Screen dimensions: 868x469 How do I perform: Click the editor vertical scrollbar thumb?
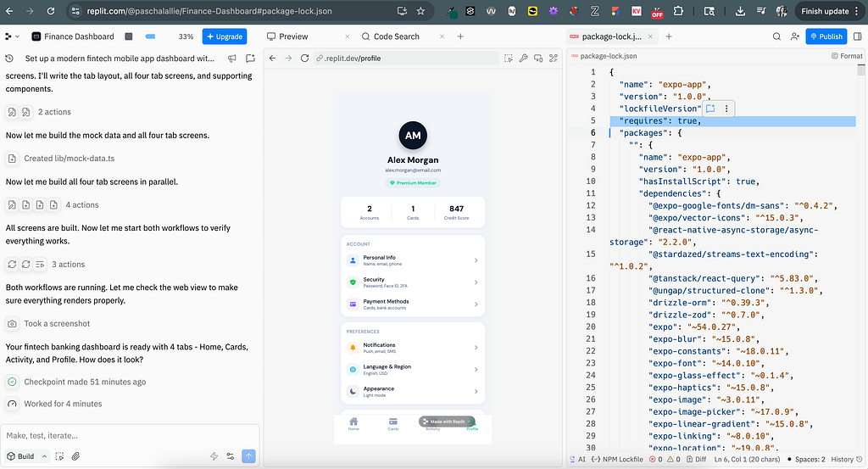coord(861,70)
